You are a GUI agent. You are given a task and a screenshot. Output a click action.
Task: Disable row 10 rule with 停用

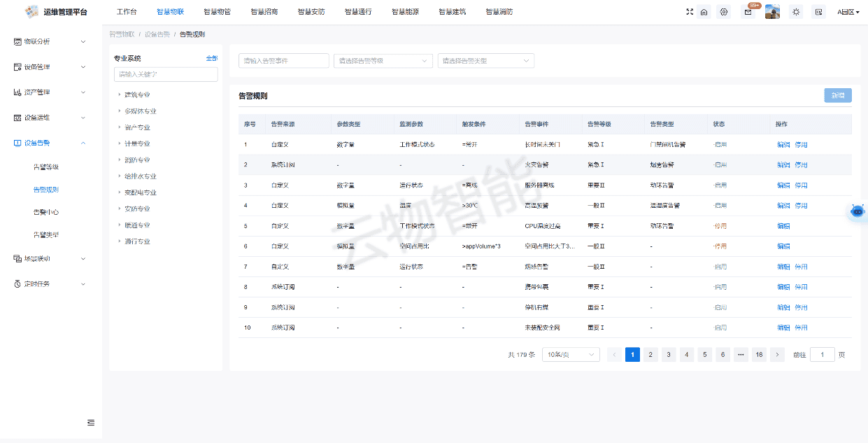tap(801, 328)
